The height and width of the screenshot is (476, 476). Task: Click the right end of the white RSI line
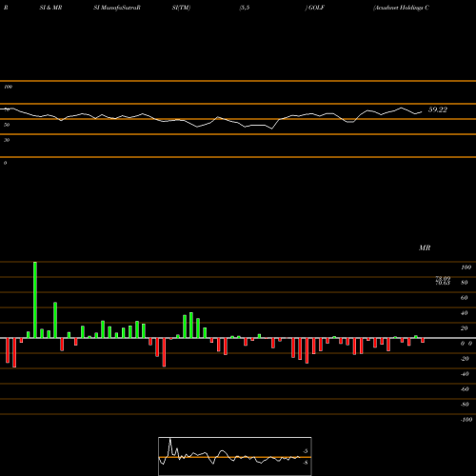[x=422, y=111]
